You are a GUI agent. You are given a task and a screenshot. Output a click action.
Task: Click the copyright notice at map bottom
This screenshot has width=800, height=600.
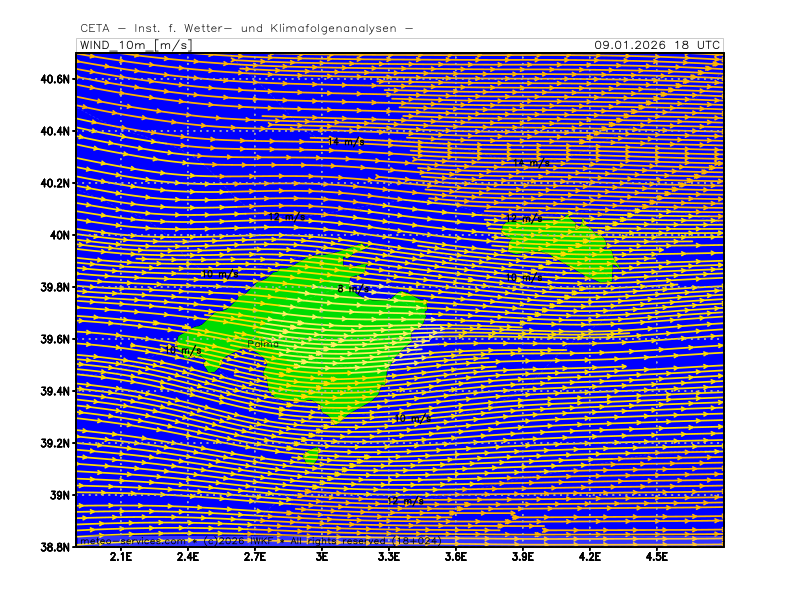point(260,541)
